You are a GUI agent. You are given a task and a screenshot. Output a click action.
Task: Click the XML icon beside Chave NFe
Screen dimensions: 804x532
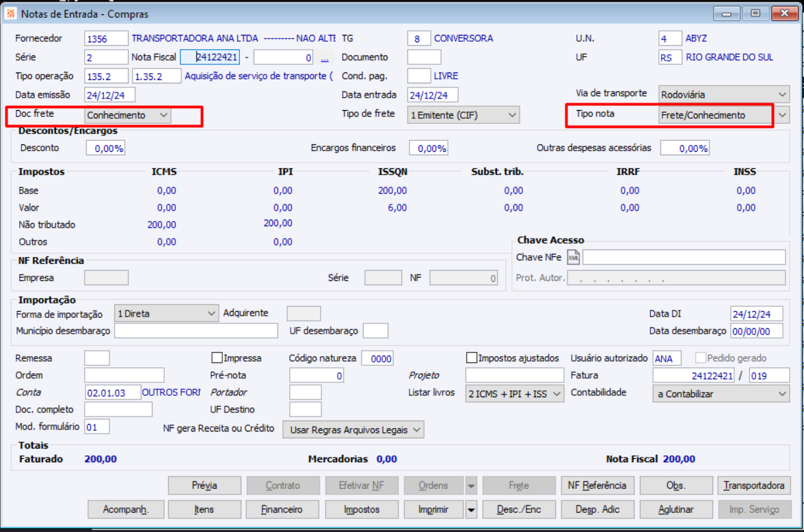[x=573, y=258]
